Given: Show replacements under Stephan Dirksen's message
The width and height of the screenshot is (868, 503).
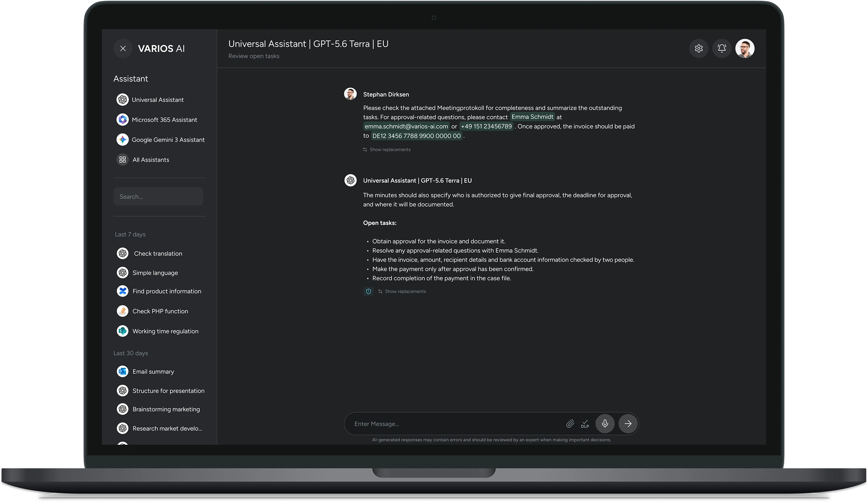Looking at the screenshot, I should (x=387, y=150).
